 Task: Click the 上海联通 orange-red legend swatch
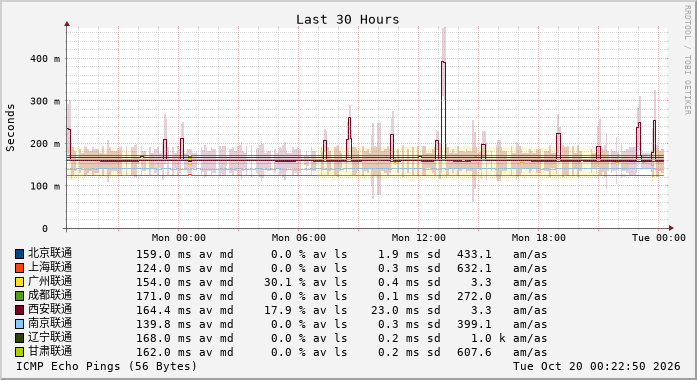(19, 268)
